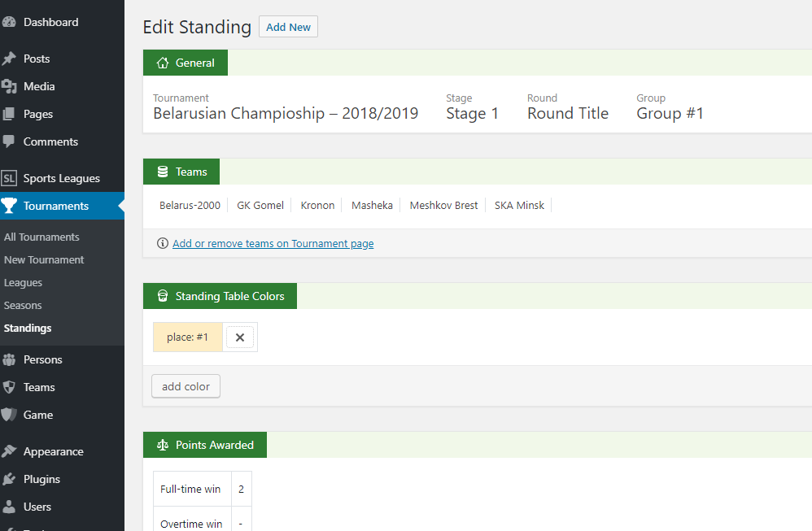Select the Seasons submenu item
Viewport: 812px width, 531px height.
pos(23,305)
